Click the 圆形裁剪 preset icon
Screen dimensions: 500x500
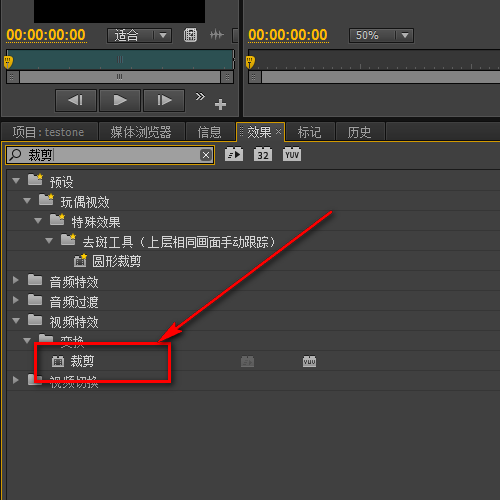[80, 261]
